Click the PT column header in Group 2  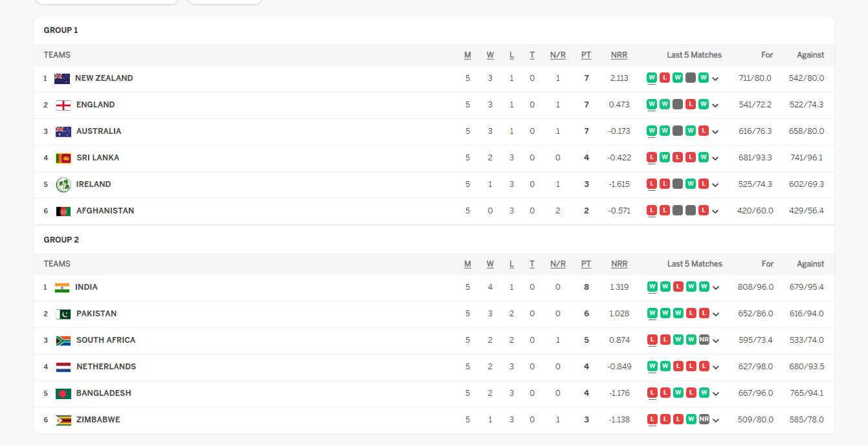coord(586,264)
